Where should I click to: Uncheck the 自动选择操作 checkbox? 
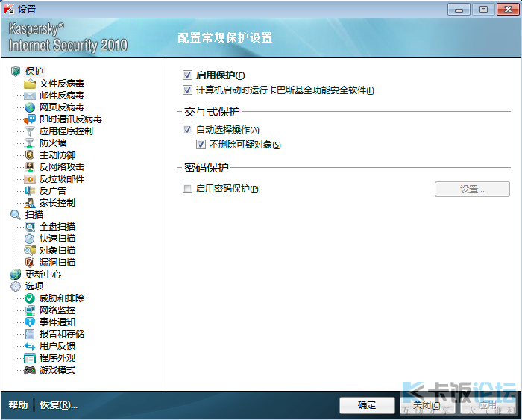click(x=187, y=129)
